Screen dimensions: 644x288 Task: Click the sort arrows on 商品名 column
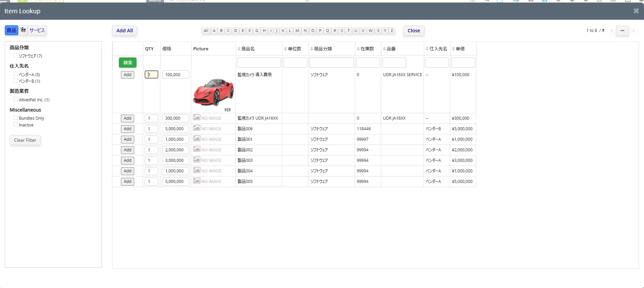click(239, 49)
